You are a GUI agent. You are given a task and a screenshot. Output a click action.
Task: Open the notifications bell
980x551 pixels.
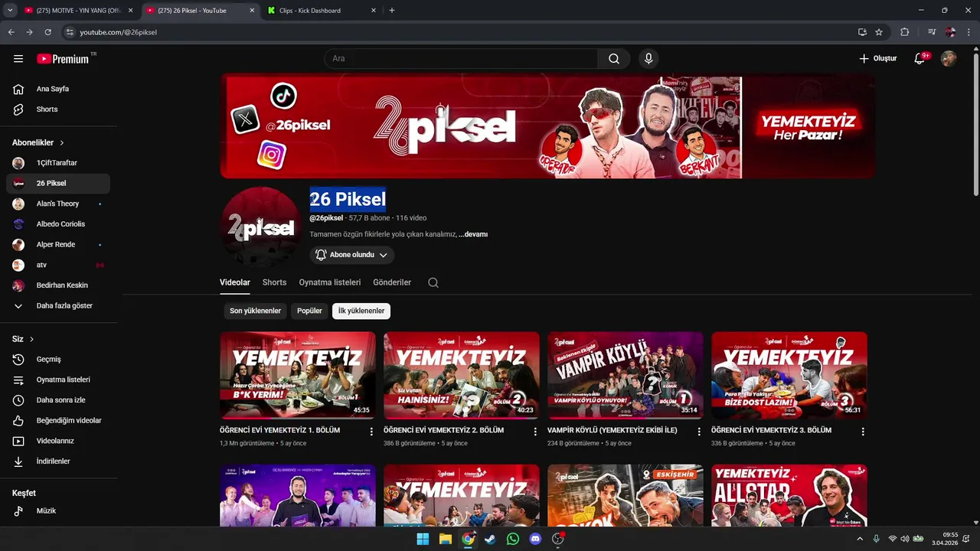[x=920, y=59]
